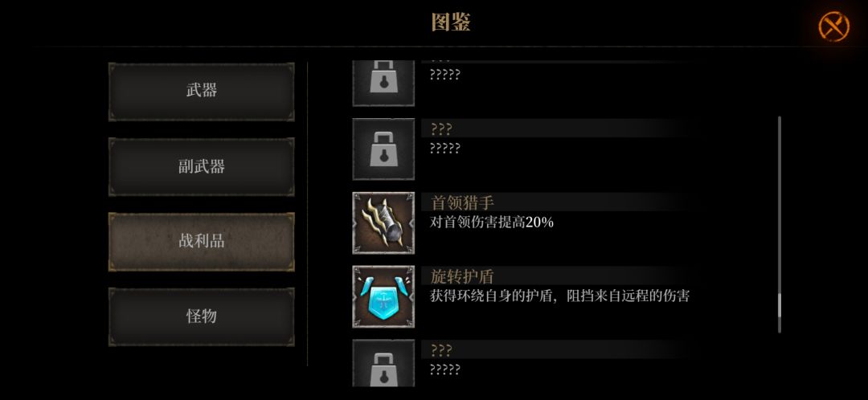Screen dimensions: 868x400
Task: Click the 图鉴 header title
Action: [451, 22]
